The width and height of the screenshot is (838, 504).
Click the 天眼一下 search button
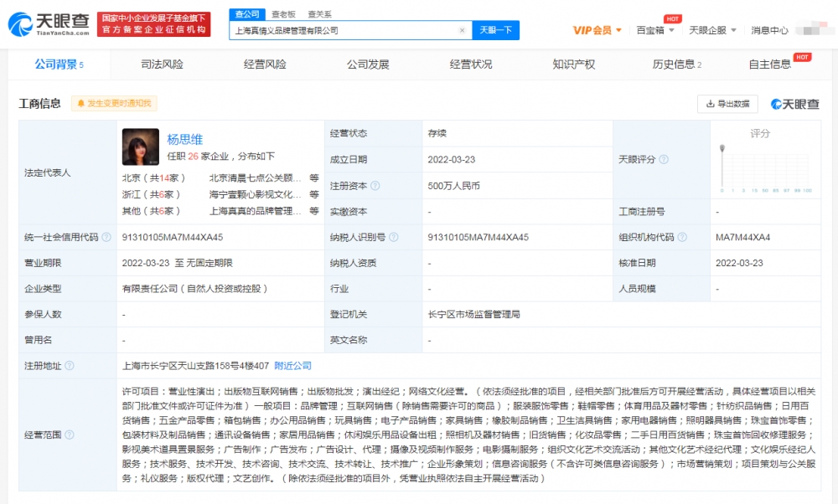tap(495, 30)
